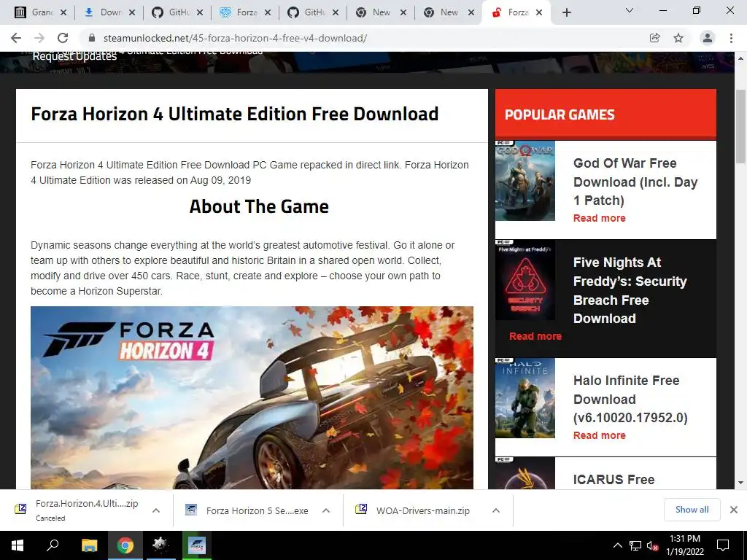The height and width of the screenshot is (560, 747).
Task: Open Windows taskbar search
Action: (x=53, y=545)
